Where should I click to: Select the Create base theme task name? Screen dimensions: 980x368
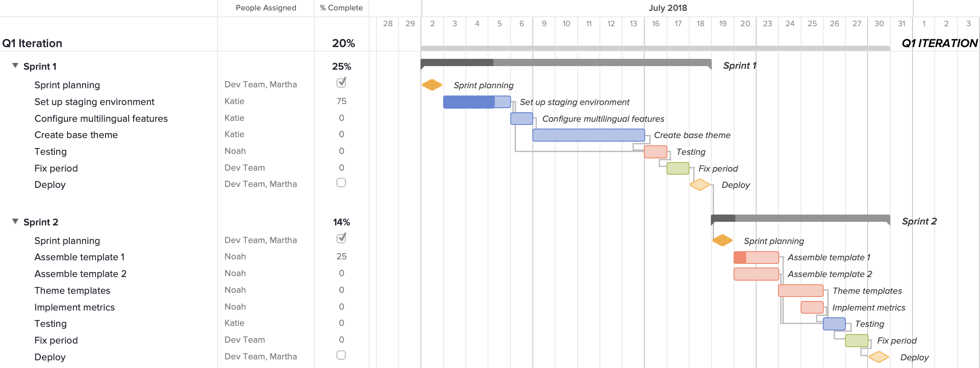coord(76,134)
